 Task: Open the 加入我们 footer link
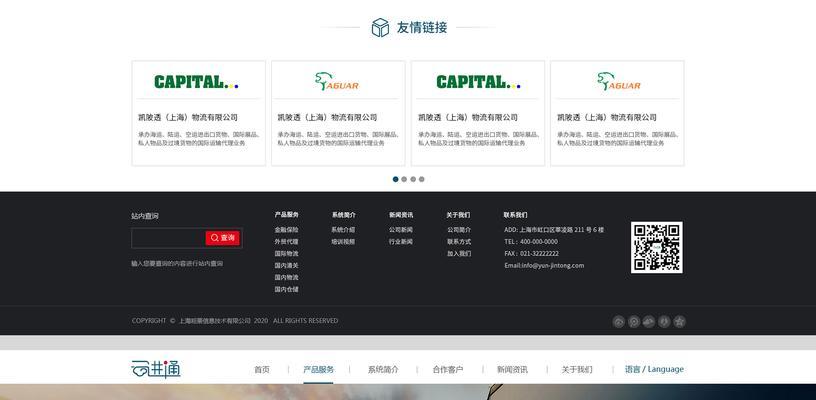[459, 253]
